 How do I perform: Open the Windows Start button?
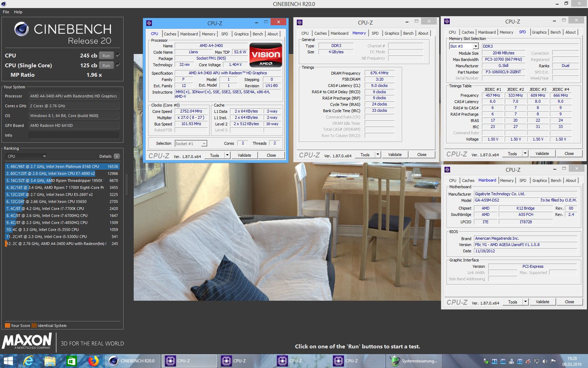tap(8, 361)
